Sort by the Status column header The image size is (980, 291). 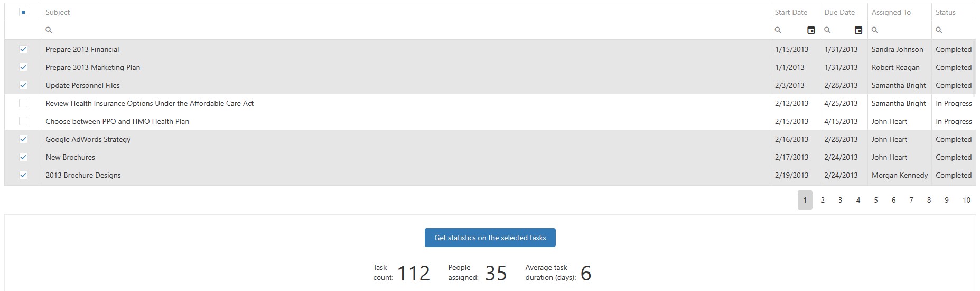[945, 12]
